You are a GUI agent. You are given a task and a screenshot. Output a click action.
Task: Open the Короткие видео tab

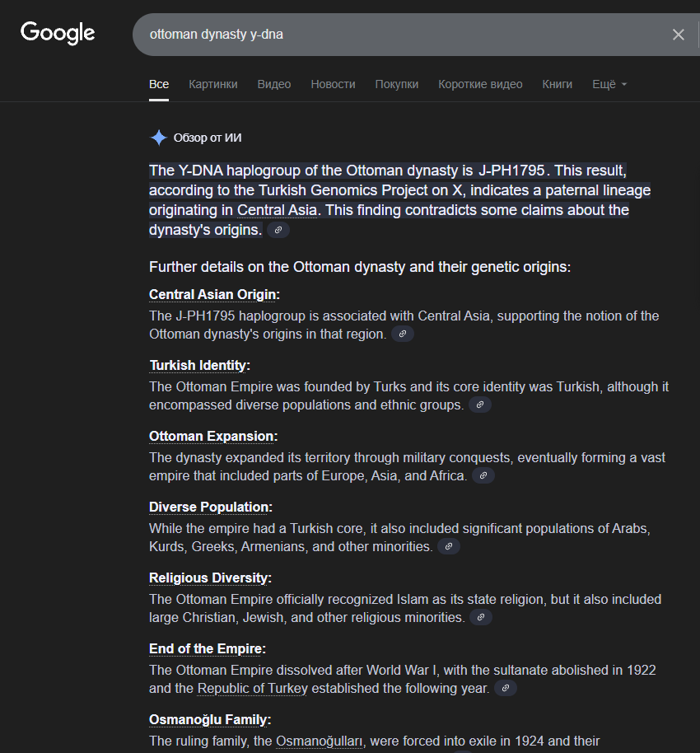480,84
